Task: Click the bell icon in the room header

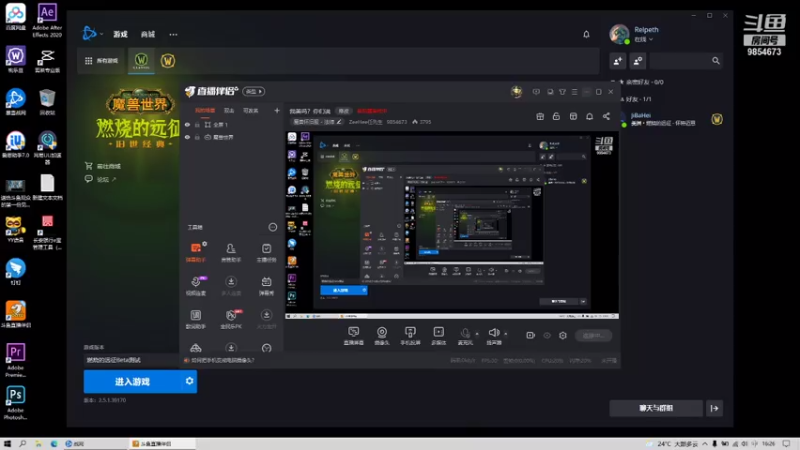Action: (x=589, y=116)
